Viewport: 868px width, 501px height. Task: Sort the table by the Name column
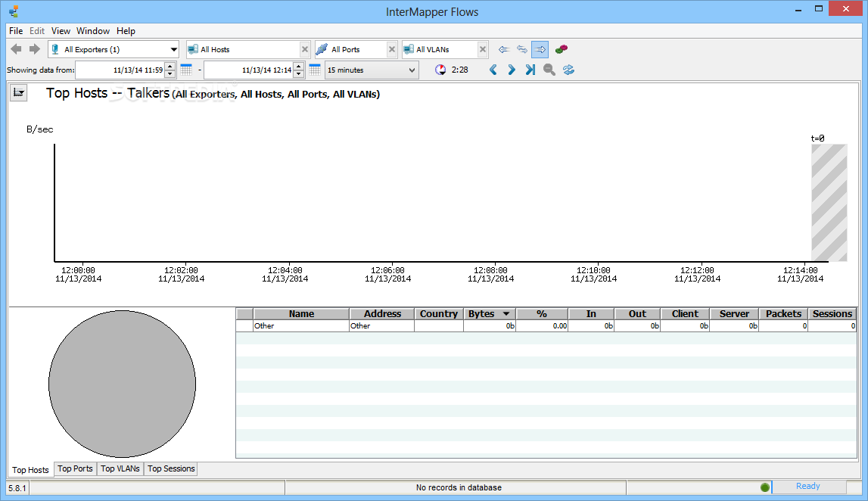click(x=301, y=314)
